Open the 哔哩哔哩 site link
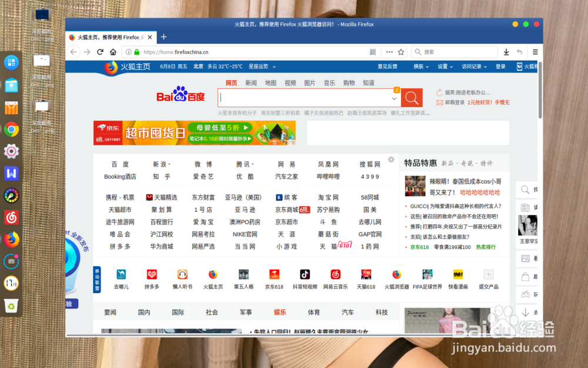This screenshot has height=368, width=588. pos(328,177)
